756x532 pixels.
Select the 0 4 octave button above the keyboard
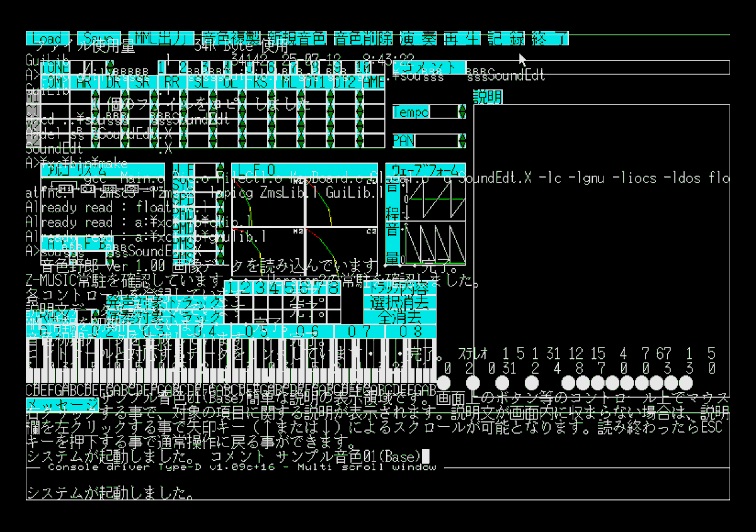tap(205, 332)
